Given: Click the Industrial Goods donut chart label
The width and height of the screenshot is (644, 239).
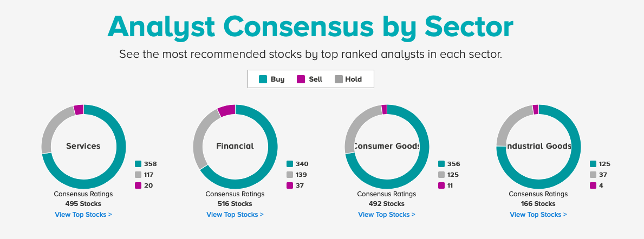Looking at the screenshot, I should pyautogui.click(x=538, y=146).
